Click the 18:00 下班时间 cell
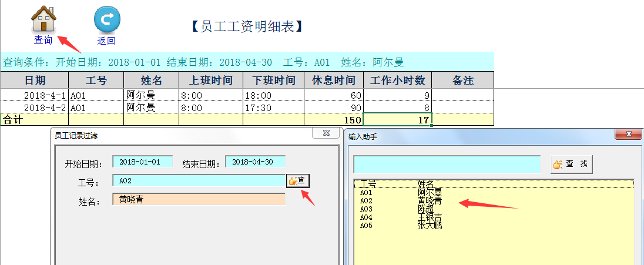Screen dimensions: 644x265 pyautogui.click(x=274, y=95)
